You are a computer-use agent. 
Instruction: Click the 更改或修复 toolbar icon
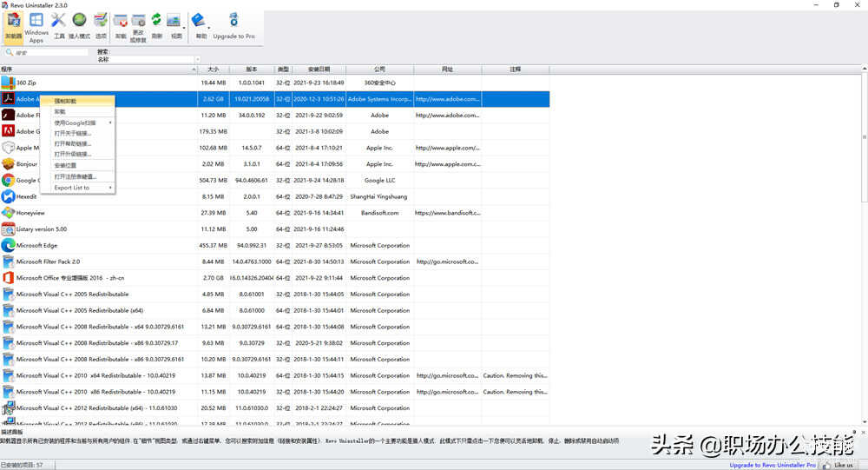coord(138,26)
